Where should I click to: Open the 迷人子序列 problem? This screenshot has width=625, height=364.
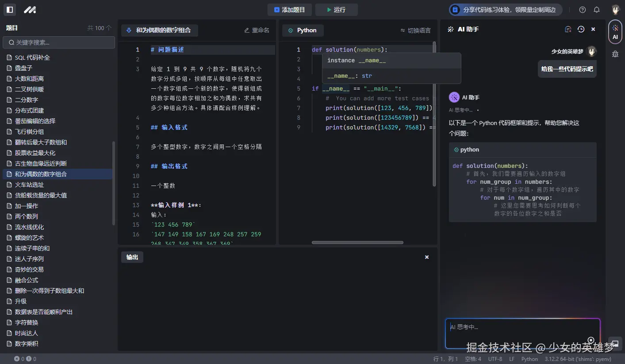pos(58,259)
